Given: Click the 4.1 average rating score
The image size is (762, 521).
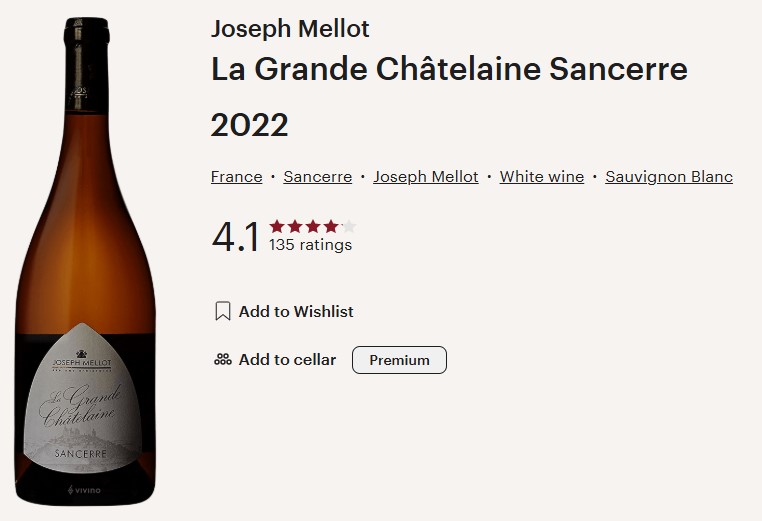Looking at the screenshot, I should [236, 237].
